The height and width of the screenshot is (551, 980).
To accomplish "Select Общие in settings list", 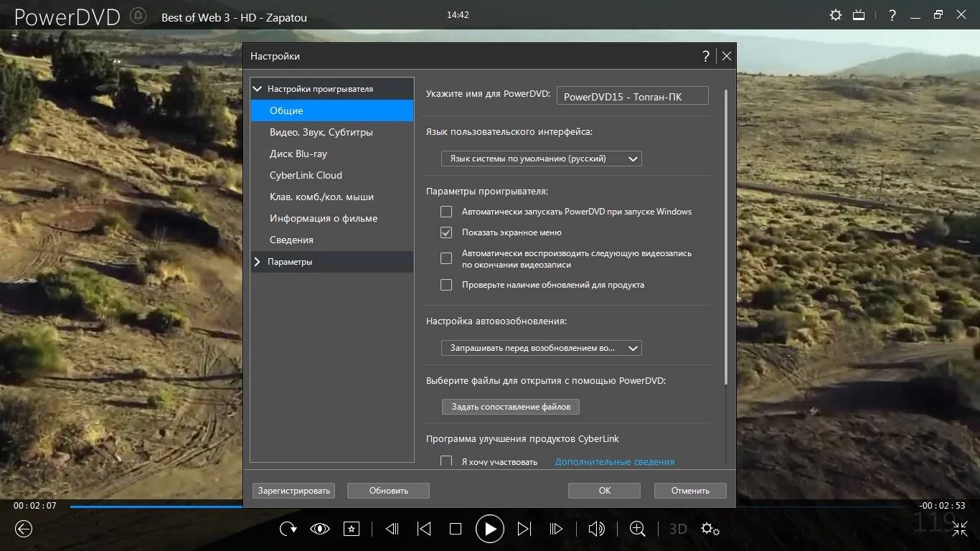I will [332, 110].
